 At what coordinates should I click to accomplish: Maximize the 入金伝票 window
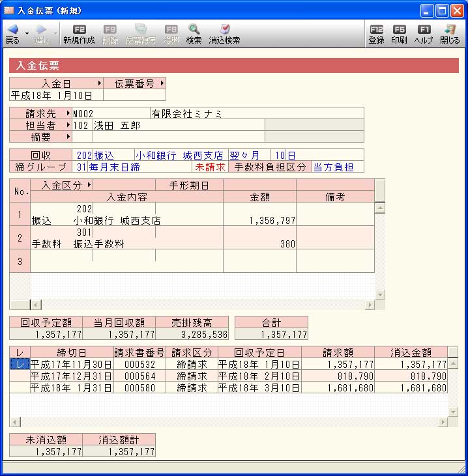[442, 11]
